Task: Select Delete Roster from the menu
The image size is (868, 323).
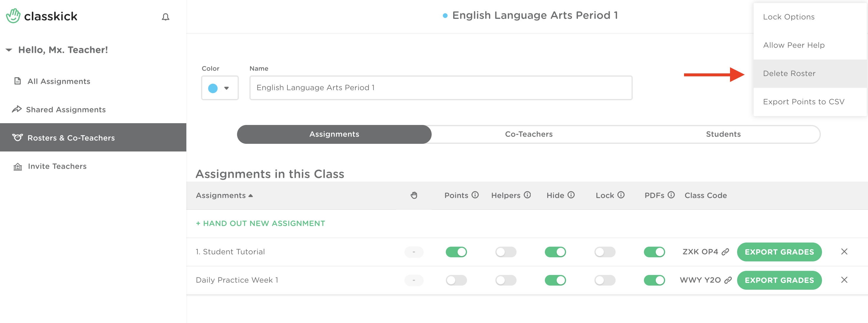Action: pos(789,73)
